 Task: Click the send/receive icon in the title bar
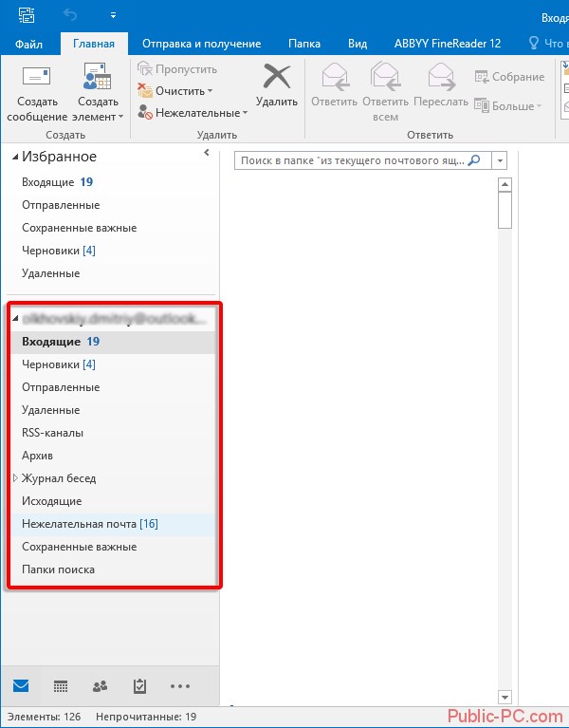(x=26, y=15)
